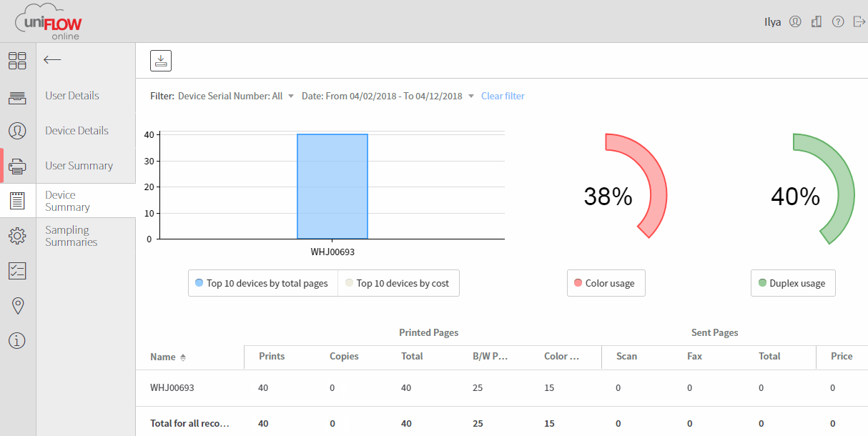Open the information icon in sidebar
The width and height of the screenshot is (868, 436).
point(17,341)
